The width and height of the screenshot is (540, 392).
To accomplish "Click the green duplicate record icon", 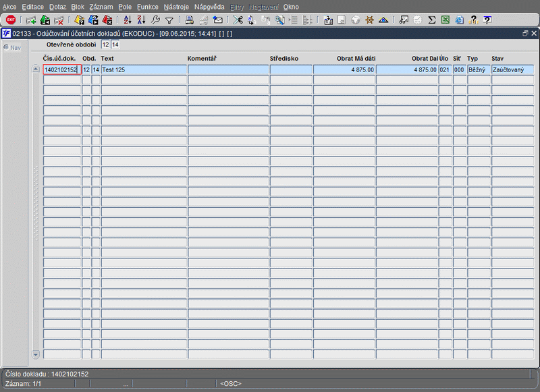I will pos(45,20).
